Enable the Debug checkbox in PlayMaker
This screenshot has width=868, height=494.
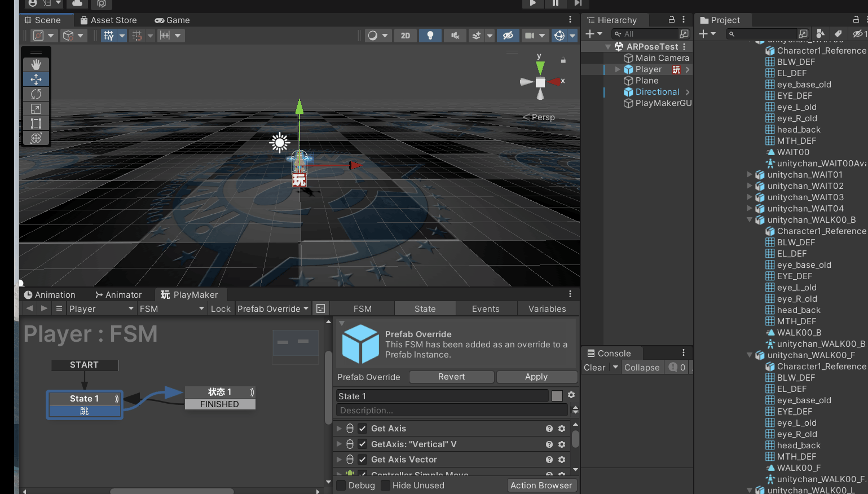tap(341, 485)
